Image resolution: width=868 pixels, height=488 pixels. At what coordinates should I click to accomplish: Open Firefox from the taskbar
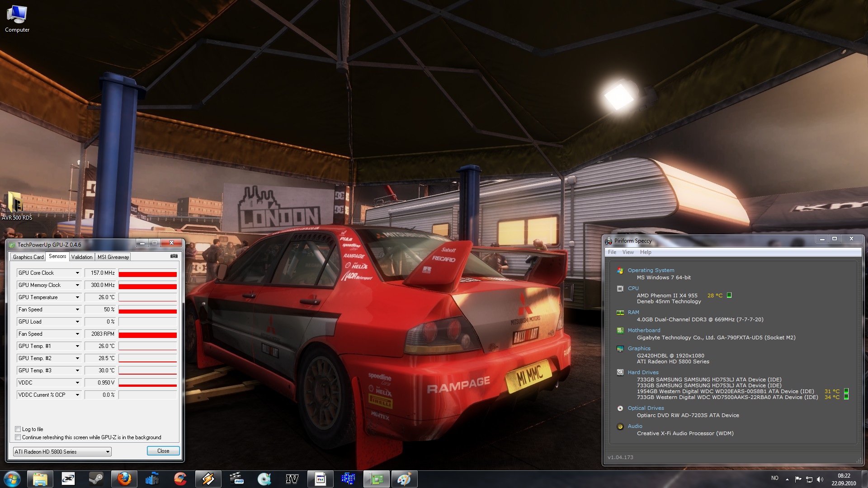click(124, 479)
